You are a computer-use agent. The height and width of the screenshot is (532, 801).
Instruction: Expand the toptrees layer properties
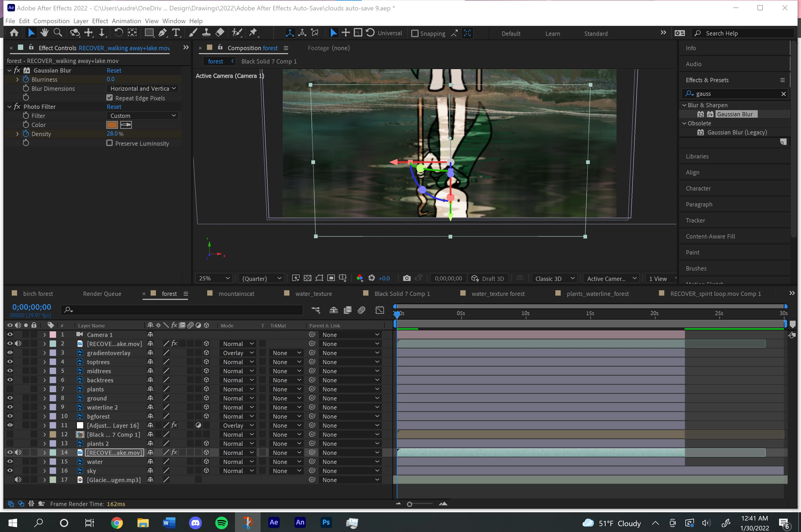[45, 362]
